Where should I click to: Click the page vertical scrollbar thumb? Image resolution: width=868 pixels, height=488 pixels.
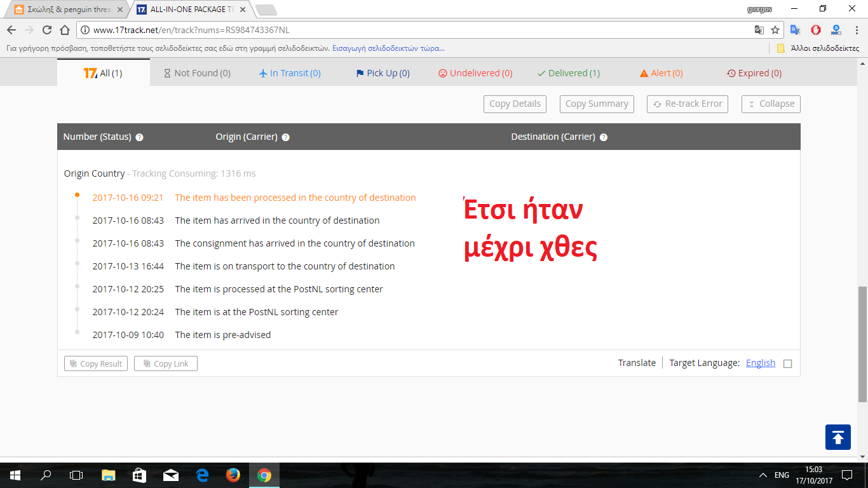pyautogui.click(x=862, y=344)
